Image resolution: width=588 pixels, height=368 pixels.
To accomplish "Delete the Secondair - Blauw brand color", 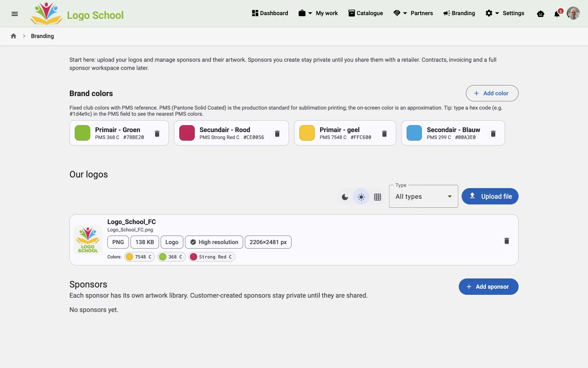I will (493, 133).
